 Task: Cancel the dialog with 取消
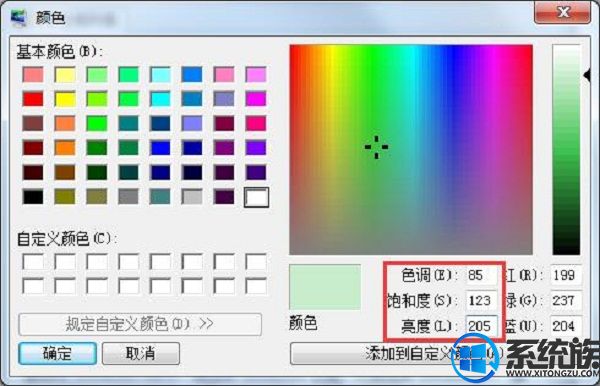click(x=141, y=353)
